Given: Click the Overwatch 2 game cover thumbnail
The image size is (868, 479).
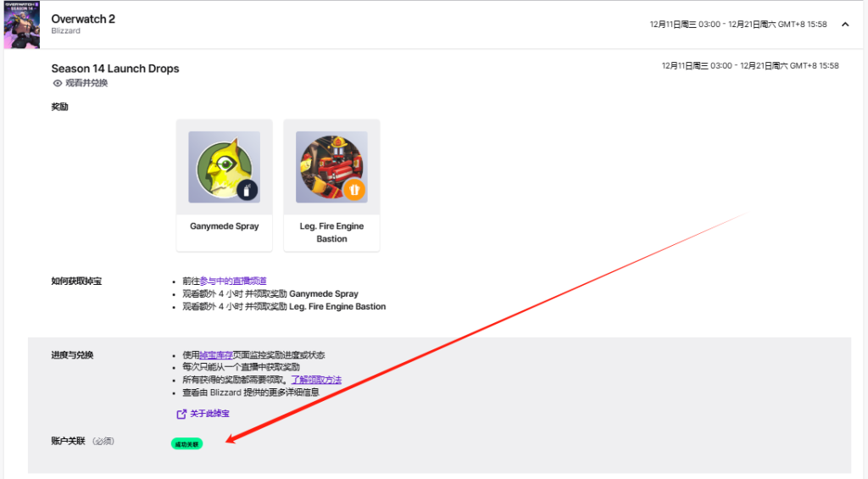Looking at the screenshot, I should point(22,25).
